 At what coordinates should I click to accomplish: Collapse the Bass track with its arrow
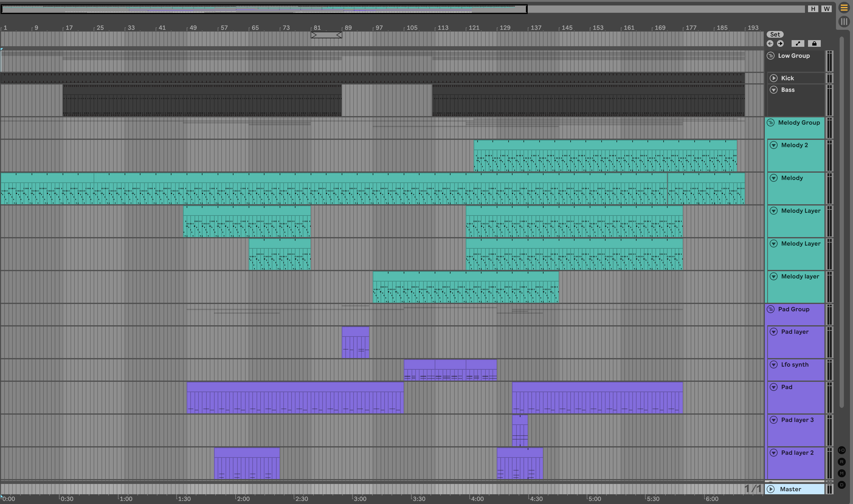[x=774, y=90]
